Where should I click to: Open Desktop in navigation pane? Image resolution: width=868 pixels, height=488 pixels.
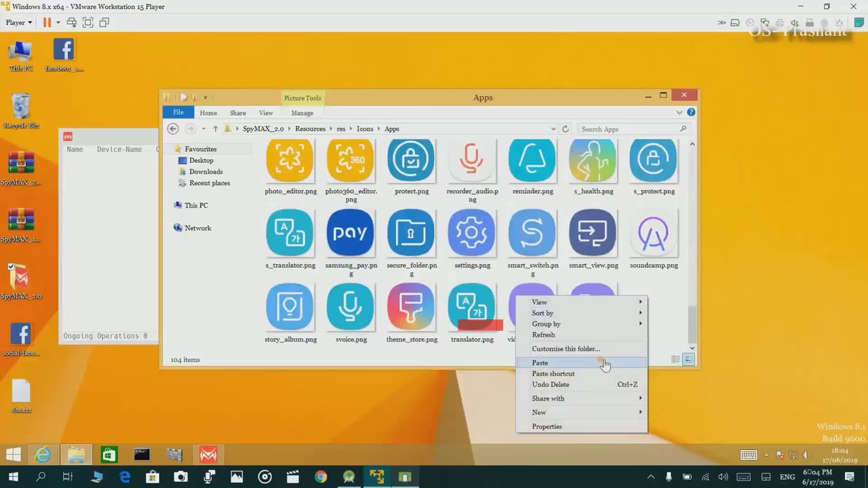coord(196,161)
